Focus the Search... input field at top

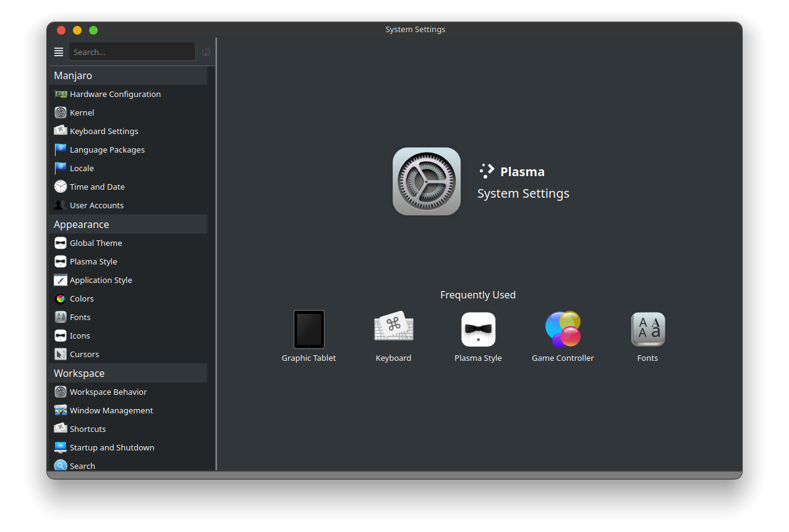click(x=132, y=52)
